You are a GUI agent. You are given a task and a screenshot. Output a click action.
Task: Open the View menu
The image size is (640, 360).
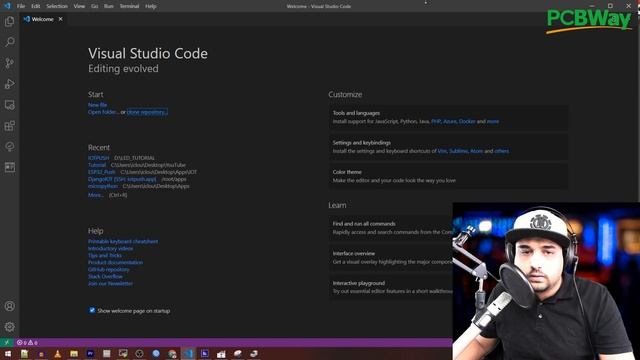pyautogui.click(x=79, y=6)
